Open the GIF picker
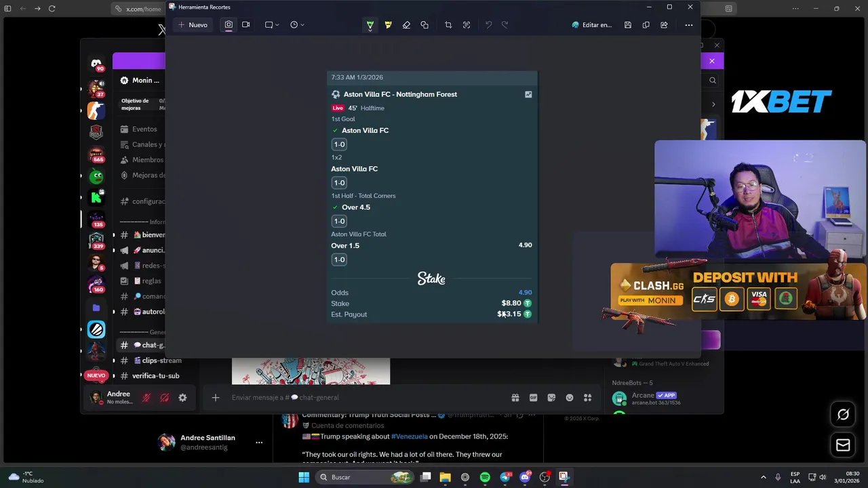This screenshot has height=488, width=868. tap(533, 398)
